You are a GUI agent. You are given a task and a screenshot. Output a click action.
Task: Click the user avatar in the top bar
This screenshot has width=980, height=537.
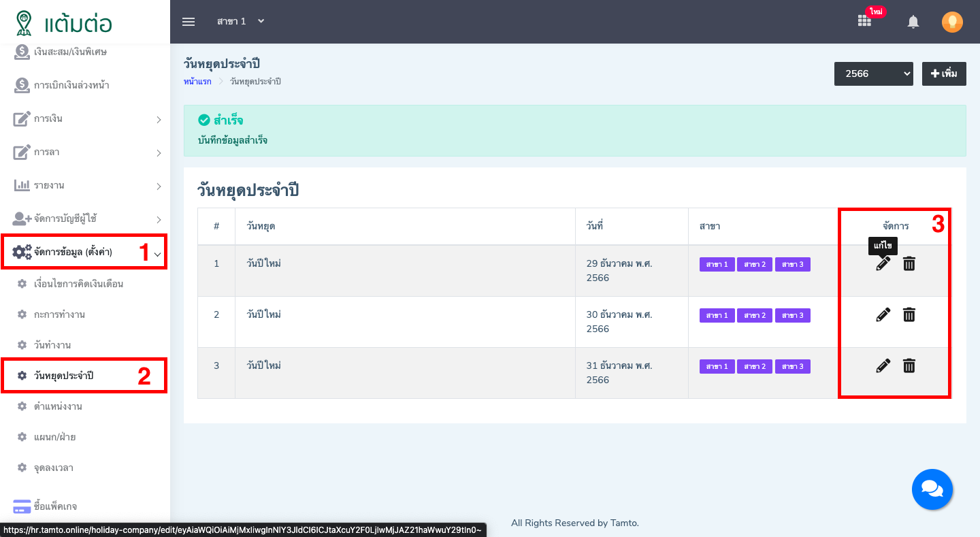pos(952,22)
